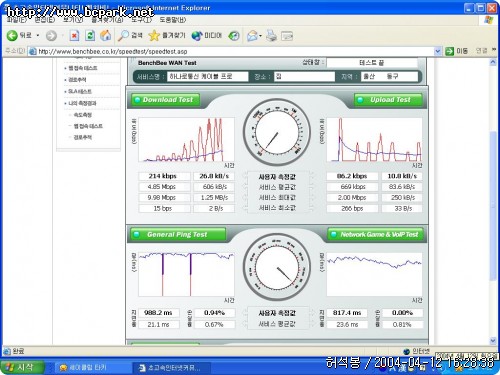Expand the Mail icon dropdown arrow
Image resolution: width=500 pixels, height=375 pixels.
point(261,36)
